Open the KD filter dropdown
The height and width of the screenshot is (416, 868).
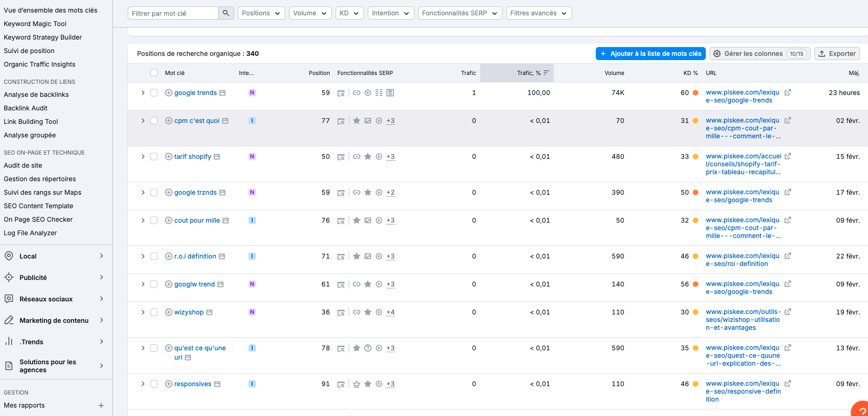(x=349, y=13)
